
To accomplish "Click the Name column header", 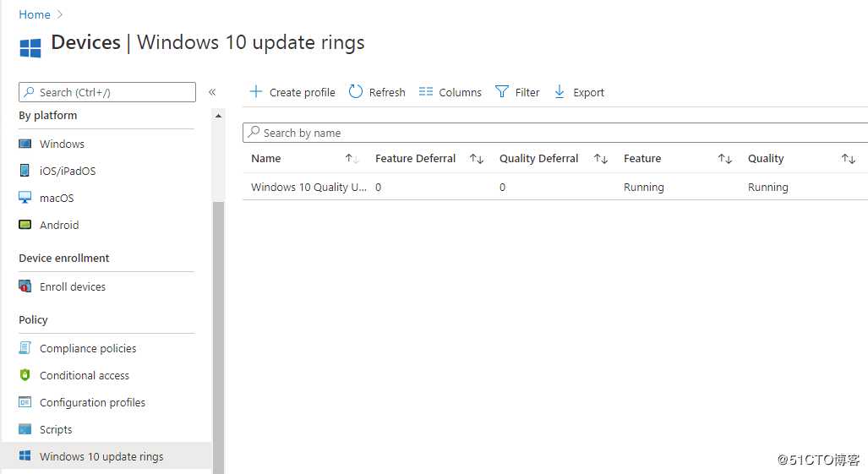I will (x=265, y=159).
